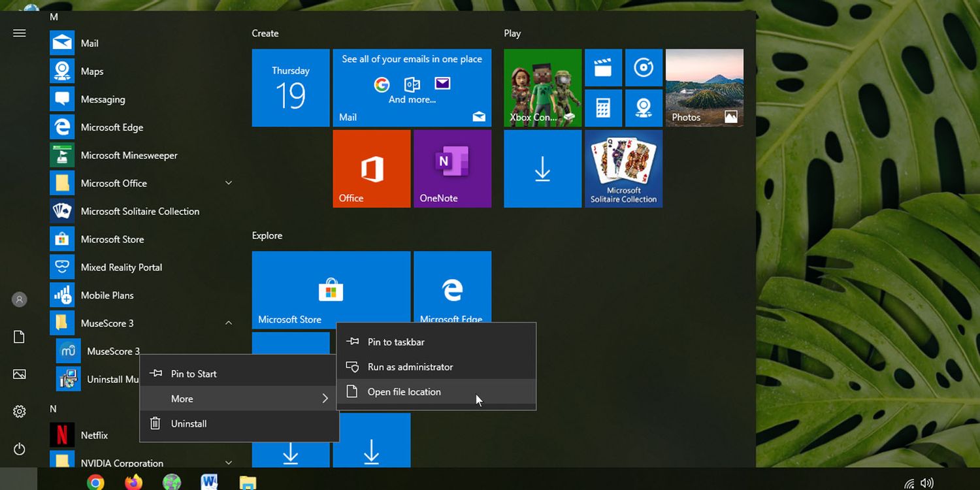The image size is (980, 490).
Task: Select Pin to taskbar in submenu
Action: tap(436, 342)
